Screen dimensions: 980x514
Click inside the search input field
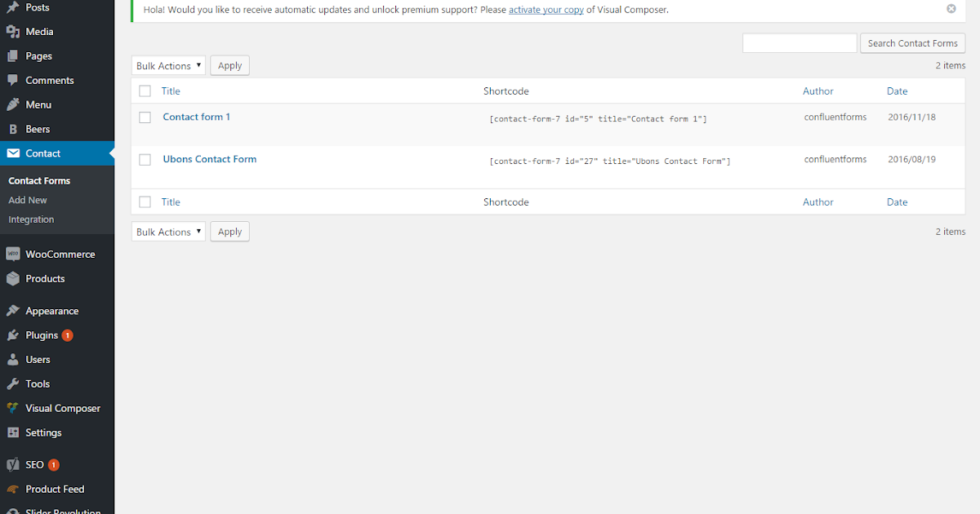point(799,42)
